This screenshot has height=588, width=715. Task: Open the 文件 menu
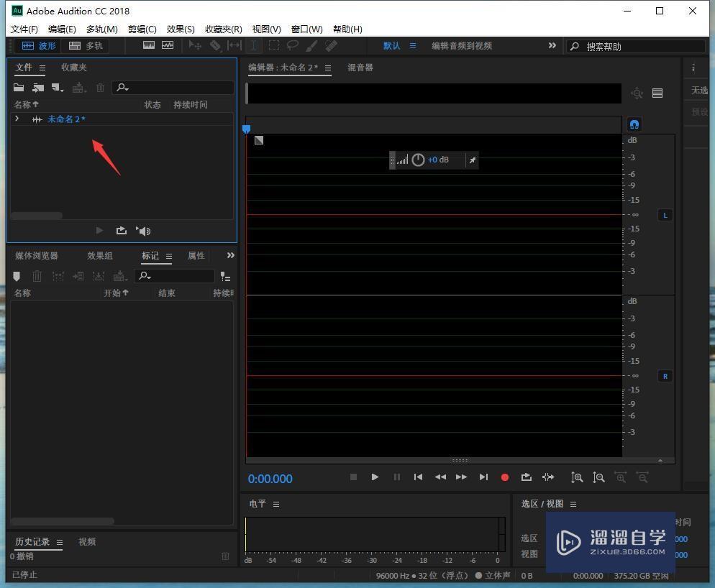tap(24, 29)
